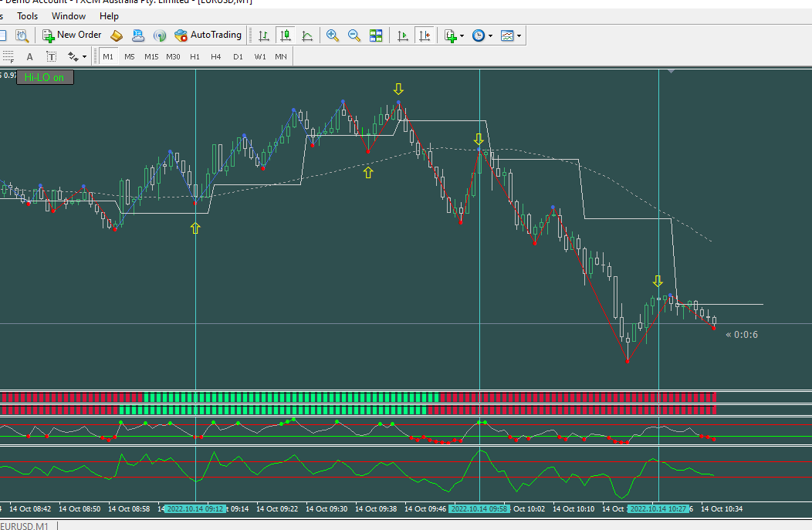Open the signals broadcast icon
812x530 pixels.
tap(160, 35)
